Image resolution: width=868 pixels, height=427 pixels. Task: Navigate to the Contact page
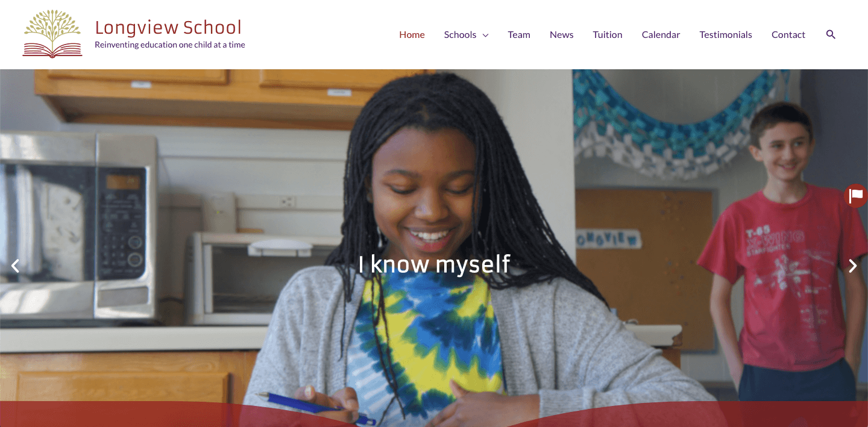point(788,35)
